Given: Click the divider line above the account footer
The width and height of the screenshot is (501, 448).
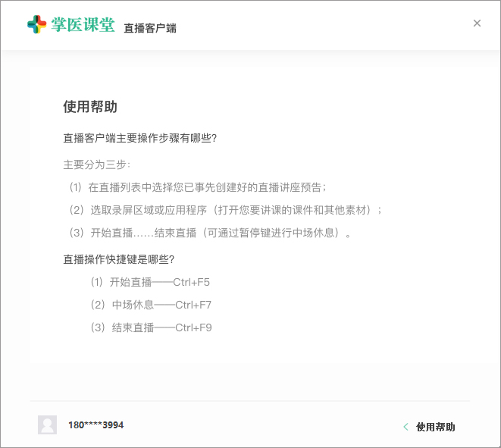Looking at the screenshot, I should (x=250, y=400).
